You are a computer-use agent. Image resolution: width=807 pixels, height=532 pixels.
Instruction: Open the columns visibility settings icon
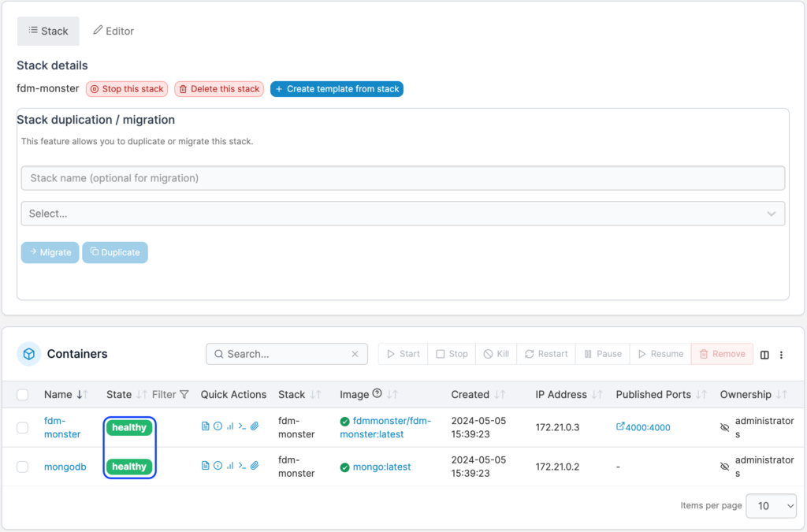coord(764,355)
